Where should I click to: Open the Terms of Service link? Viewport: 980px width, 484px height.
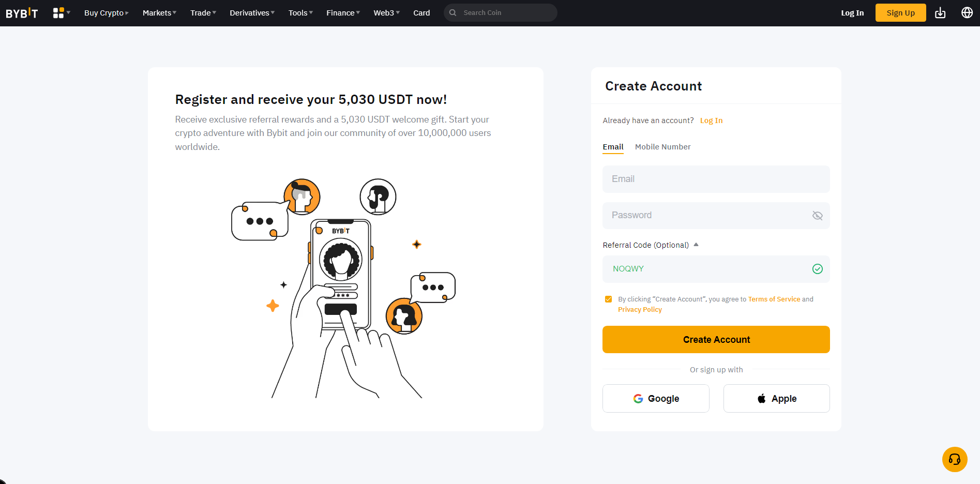point(774,299)
